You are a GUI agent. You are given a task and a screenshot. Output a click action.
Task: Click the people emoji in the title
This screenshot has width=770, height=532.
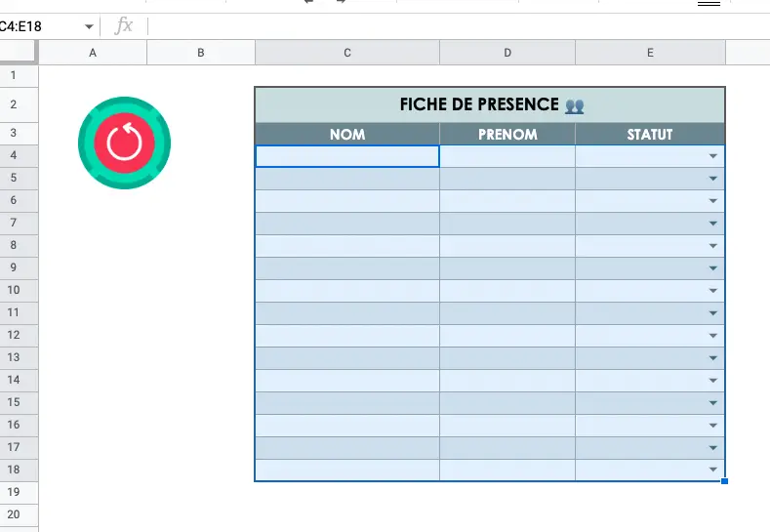point(574,106)
